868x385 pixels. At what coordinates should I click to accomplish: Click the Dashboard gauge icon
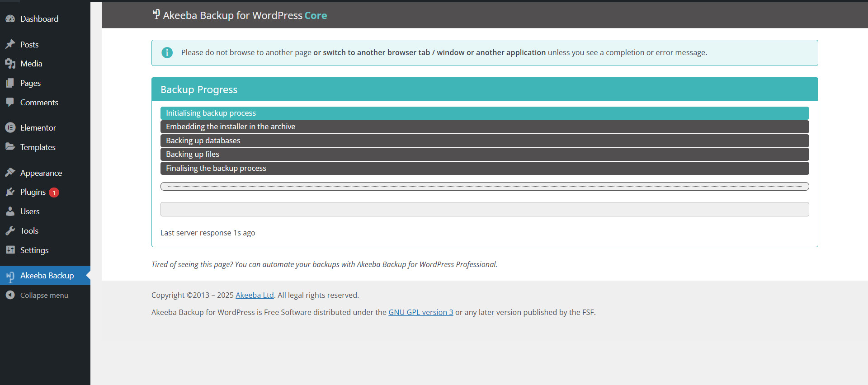click(10, 19)
